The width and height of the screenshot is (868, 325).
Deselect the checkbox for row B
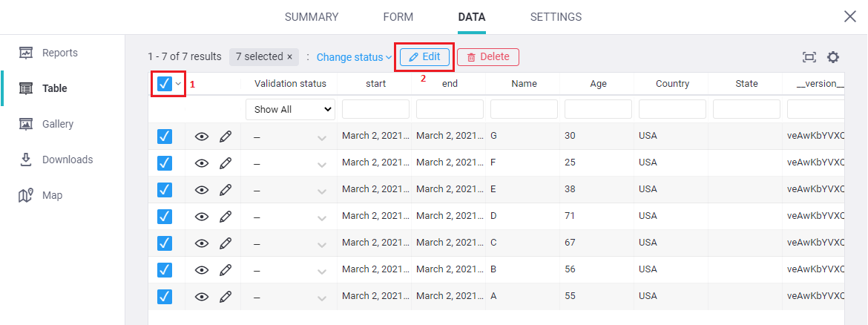165,269
